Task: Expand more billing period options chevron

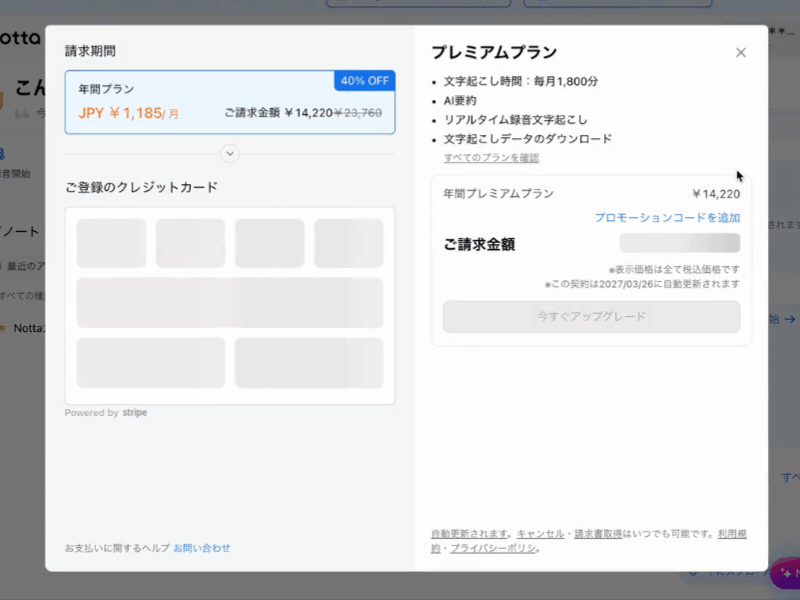Action: coord(230,154)
